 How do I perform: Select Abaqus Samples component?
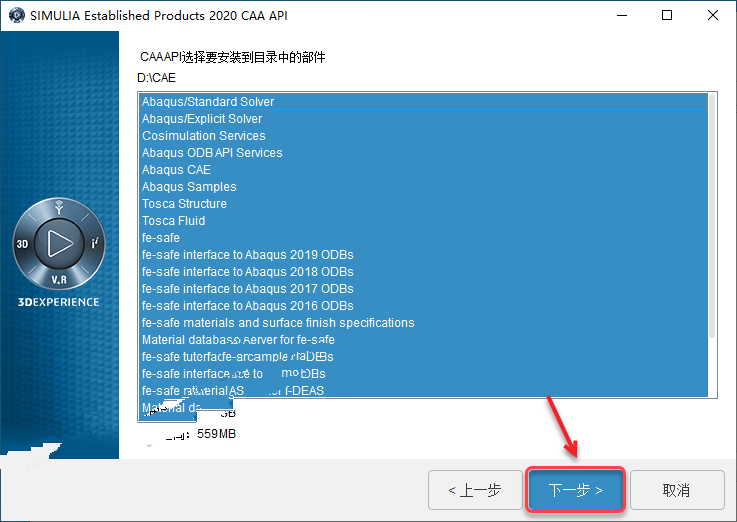pyautogui.click(x=423, y=187)
